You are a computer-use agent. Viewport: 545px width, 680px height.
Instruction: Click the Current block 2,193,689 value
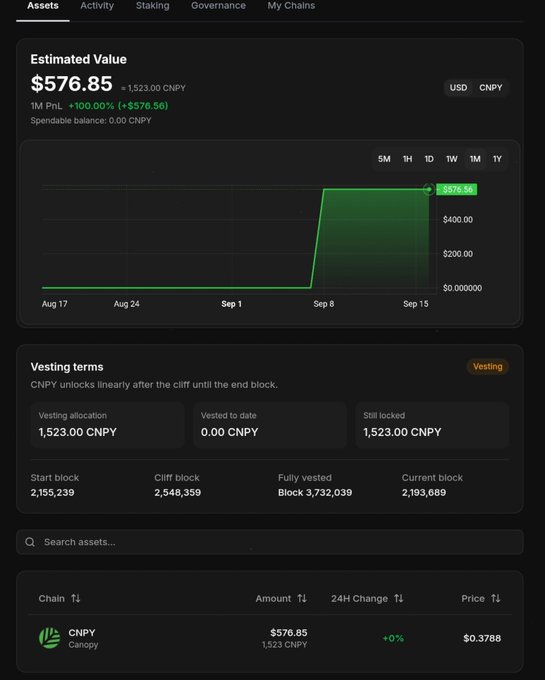(x=424, y=493)
